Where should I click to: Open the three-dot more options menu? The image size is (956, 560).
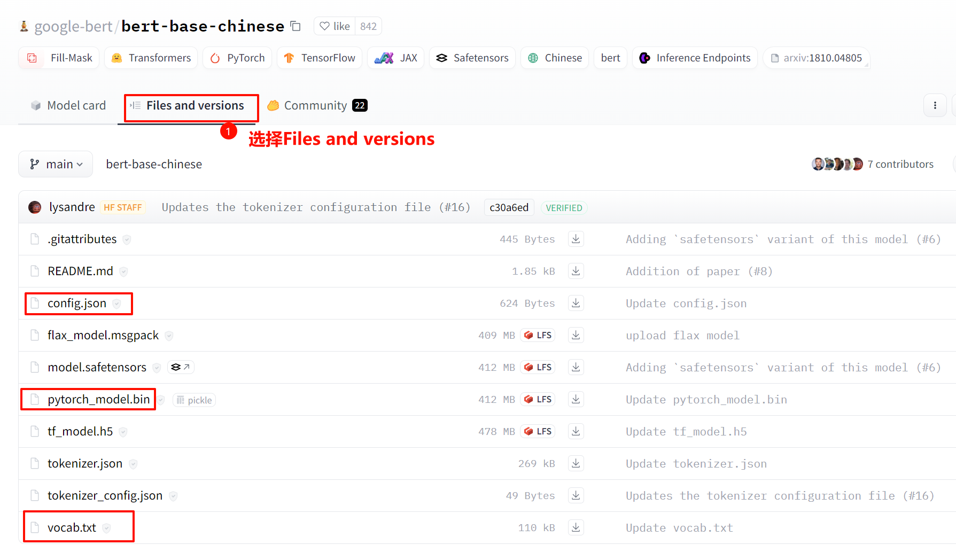(935, 105)
